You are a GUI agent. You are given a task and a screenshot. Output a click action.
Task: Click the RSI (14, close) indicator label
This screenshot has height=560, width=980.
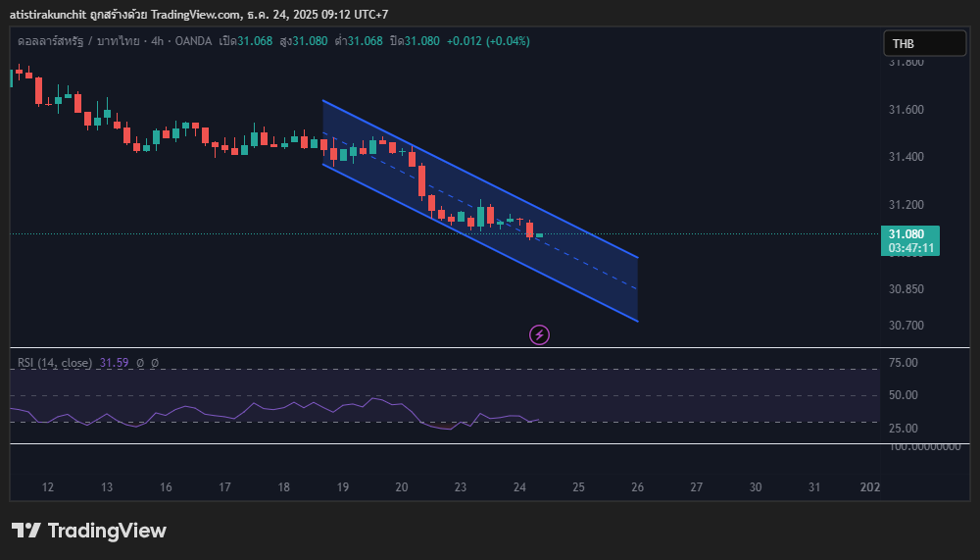tap(55, 363)
